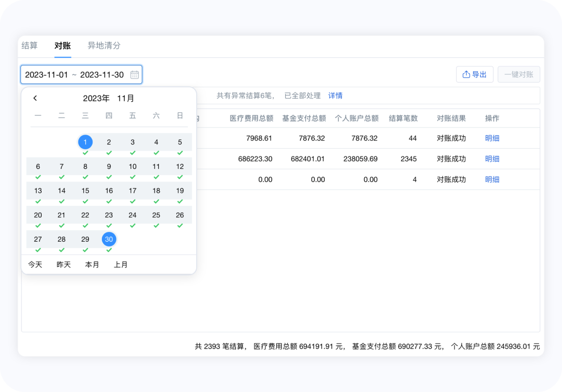Pick day 17 in the calendar
The height and width of the screenshot is (392, 562).
click(x=133, y=191)
